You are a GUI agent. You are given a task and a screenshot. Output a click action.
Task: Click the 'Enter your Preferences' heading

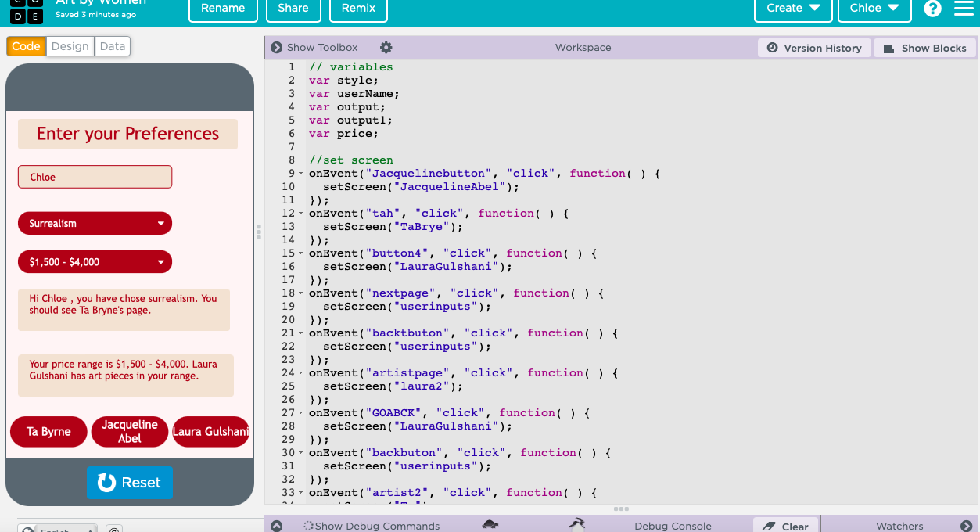click(127, 134)
